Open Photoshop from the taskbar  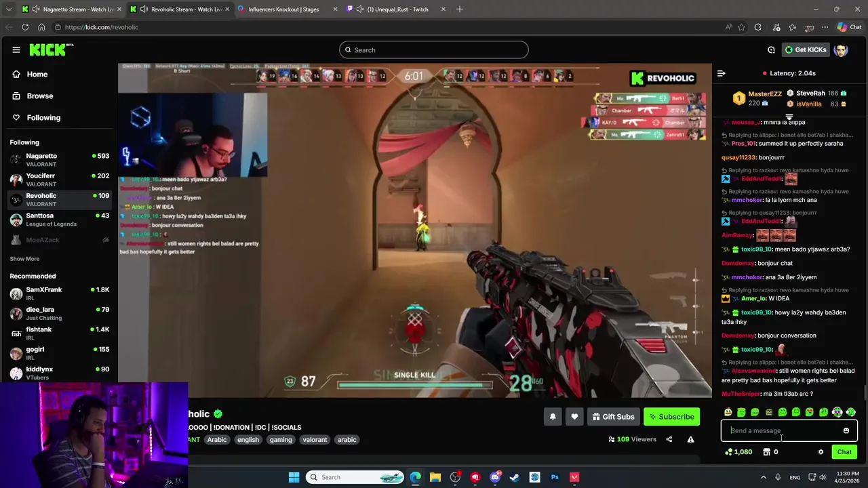555,477
